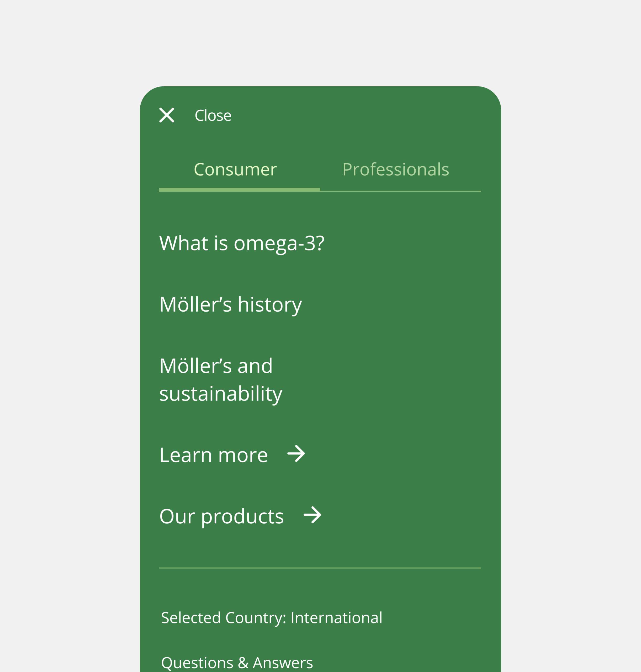Click the thick underline beneath Consumer tab
641x672 pixels.
(240, 190)
